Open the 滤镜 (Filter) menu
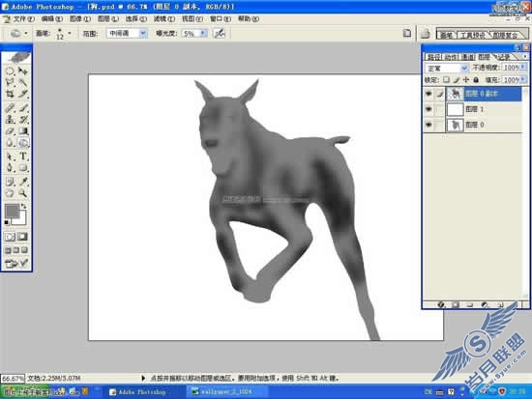This screenshot has height=399, width=532. (163, 19)
